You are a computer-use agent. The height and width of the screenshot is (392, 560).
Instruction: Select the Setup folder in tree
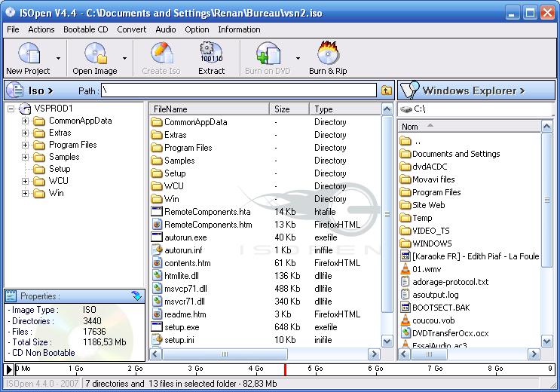click(60, 169)
